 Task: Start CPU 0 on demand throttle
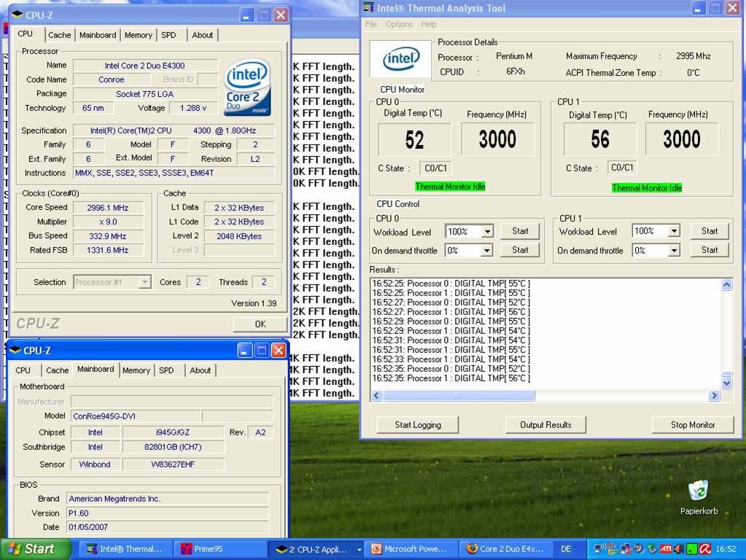(520, 250)
